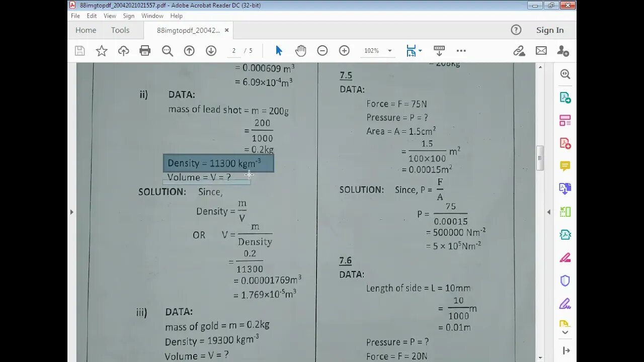
Task: Open Export PDF tool in right pane
Action: pyautogui.click(x=565, y=98)
